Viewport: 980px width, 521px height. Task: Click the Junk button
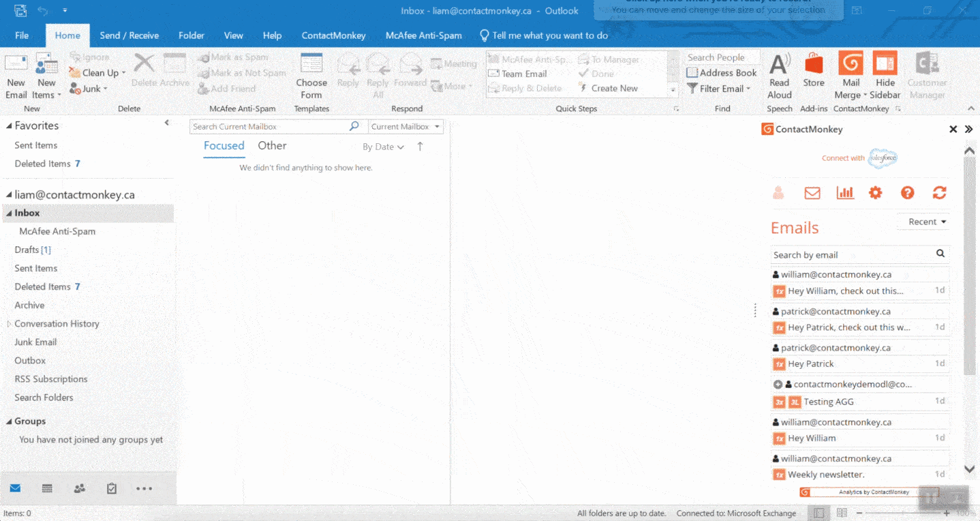[x=89, y=89]
